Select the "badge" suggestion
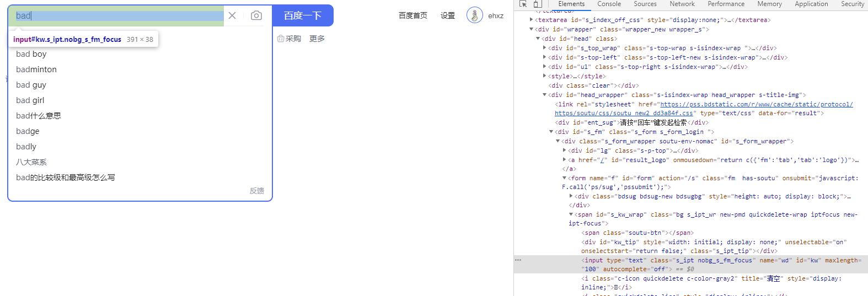Image resolution: width=868 pixels, height=296 pixels. pyautogui.click(x=140, y=131)
